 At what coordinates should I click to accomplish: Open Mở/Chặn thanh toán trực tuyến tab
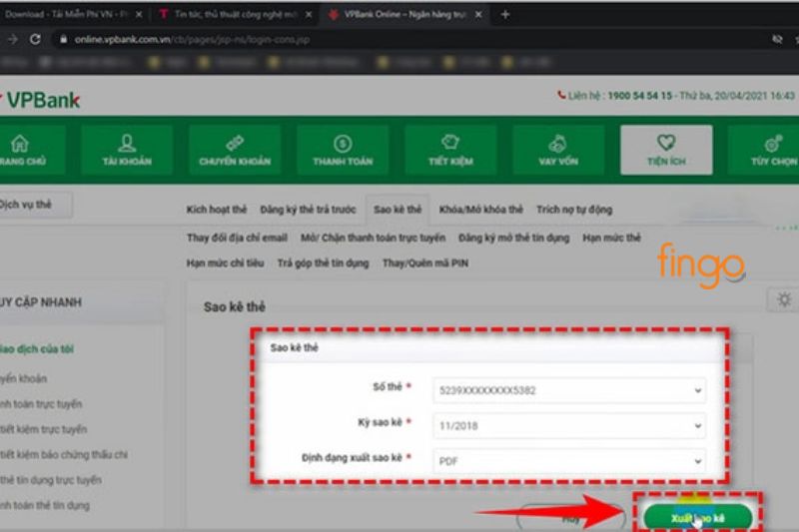pos(373,238)
